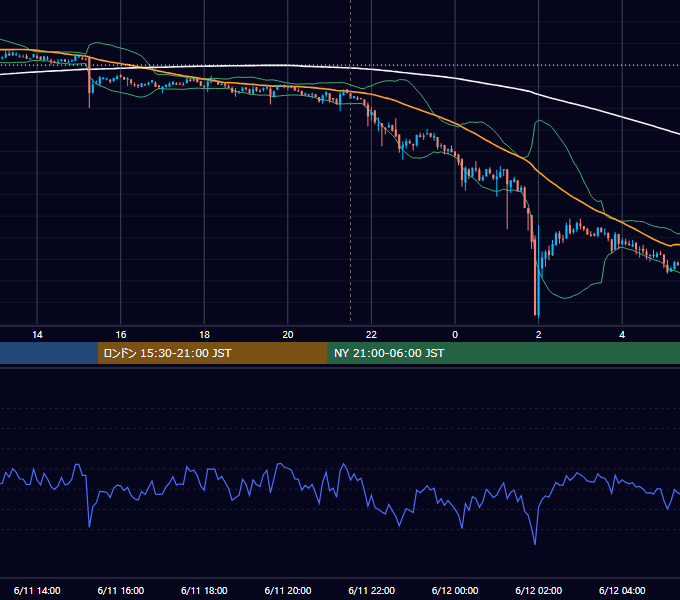The height and width of the screenshot is (600, 680).
Task: Click the NY 21:00-06:00 JST session band
Action: coord(503,353)
